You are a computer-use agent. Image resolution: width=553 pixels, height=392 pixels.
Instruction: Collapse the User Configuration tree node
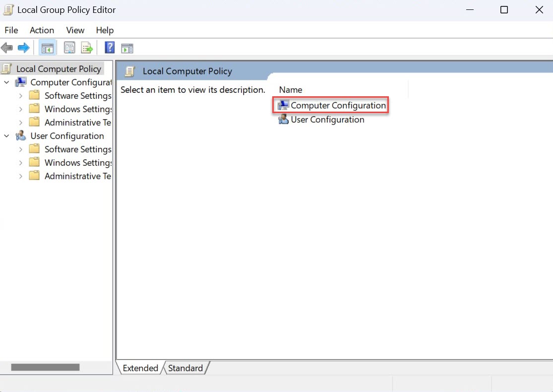[x=7, y=136]
